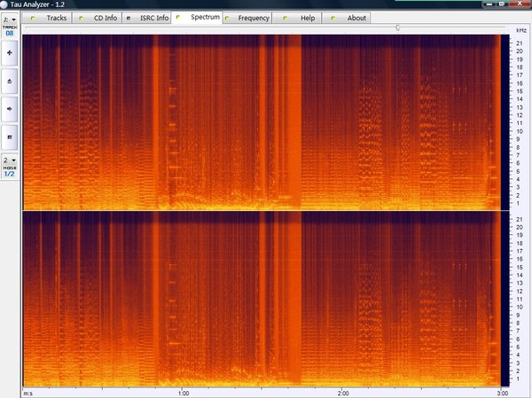The height and width of the screenshot is (398, 532).
Task: Switch to the Tracks tab
Action: tap(47, 18)
